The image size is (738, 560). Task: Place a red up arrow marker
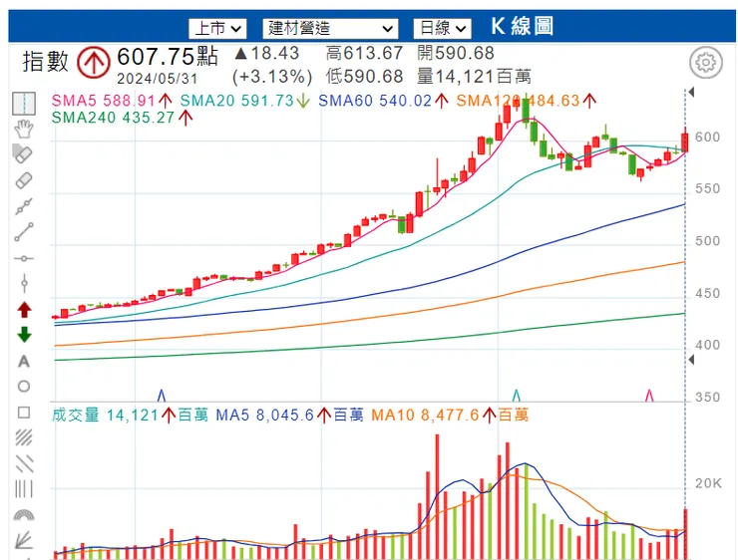[24, 309]
